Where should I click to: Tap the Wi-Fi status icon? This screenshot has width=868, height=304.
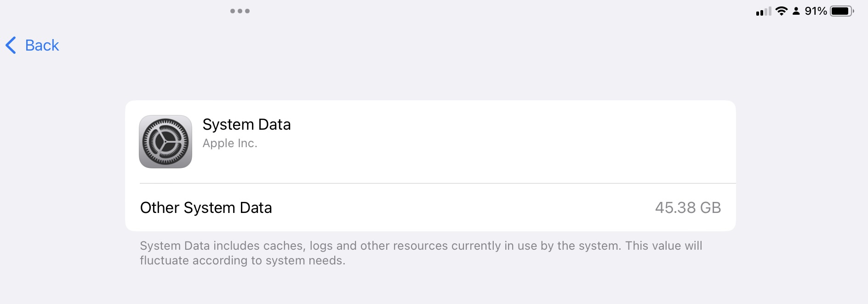click(x=781, y=11)
